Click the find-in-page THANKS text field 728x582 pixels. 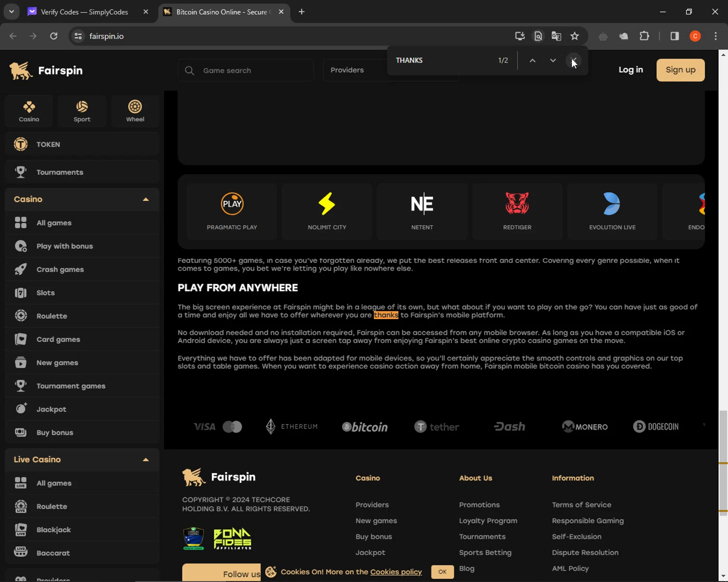(x=442, y=61)
